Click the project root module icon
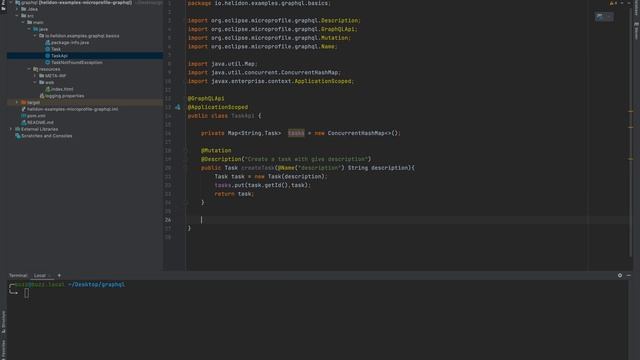The image size is (640, 360). [18, 2]
